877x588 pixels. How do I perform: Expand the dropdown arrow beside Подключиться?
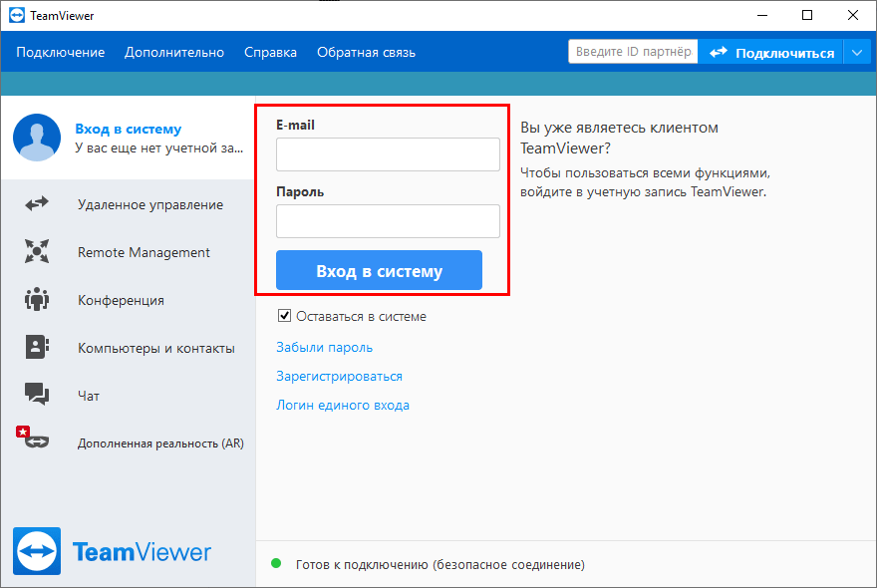point(857,53)
